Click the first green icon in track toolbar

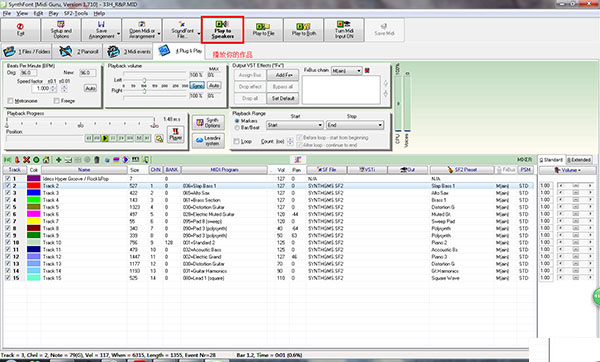pyautogui.click(x=7, y=160)
